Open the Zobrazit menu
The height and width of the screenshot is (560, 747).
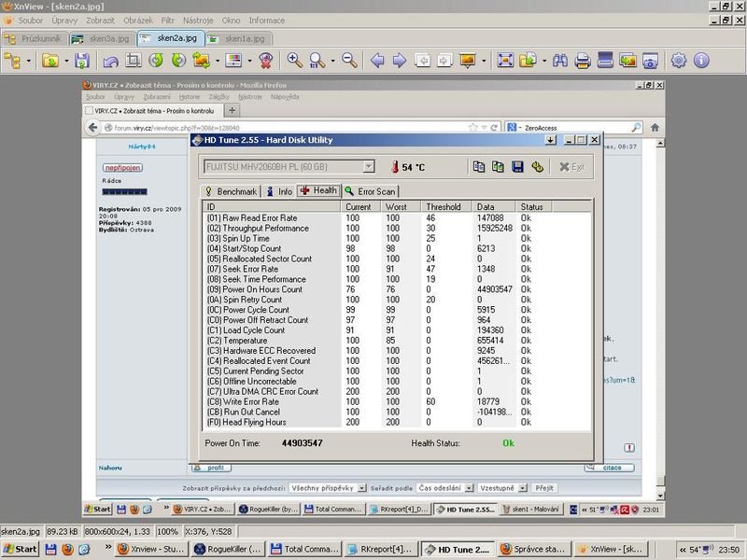[100, 21]
